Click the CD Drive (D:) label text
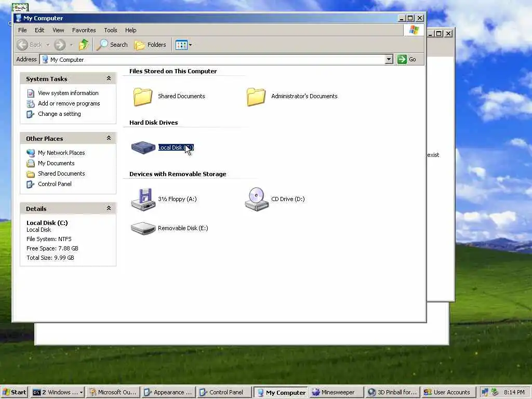 (x=288, y=199)
